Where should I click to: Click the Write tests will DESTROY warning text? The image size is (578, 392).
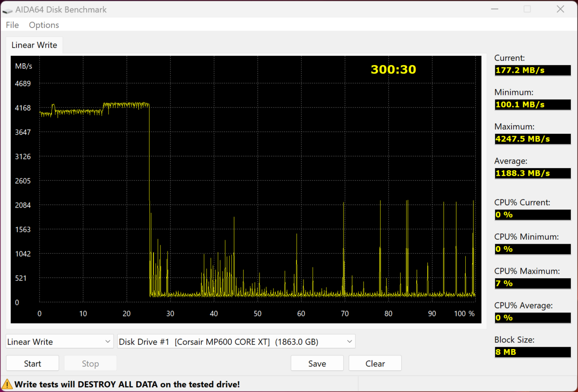127,384
